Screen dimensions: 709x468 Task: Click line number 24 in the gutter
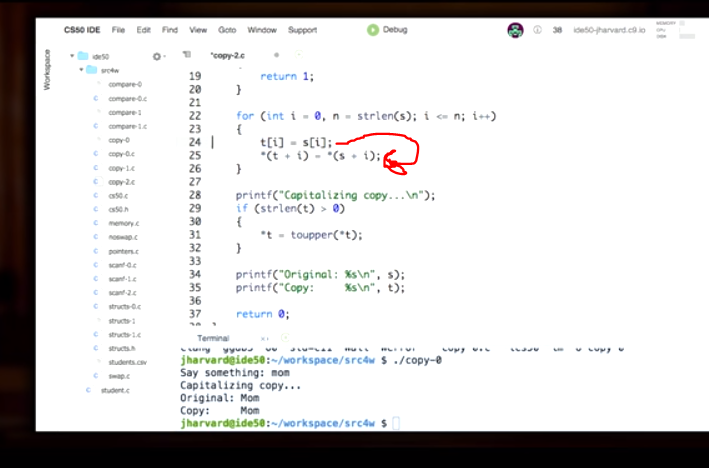pos(195,142)
